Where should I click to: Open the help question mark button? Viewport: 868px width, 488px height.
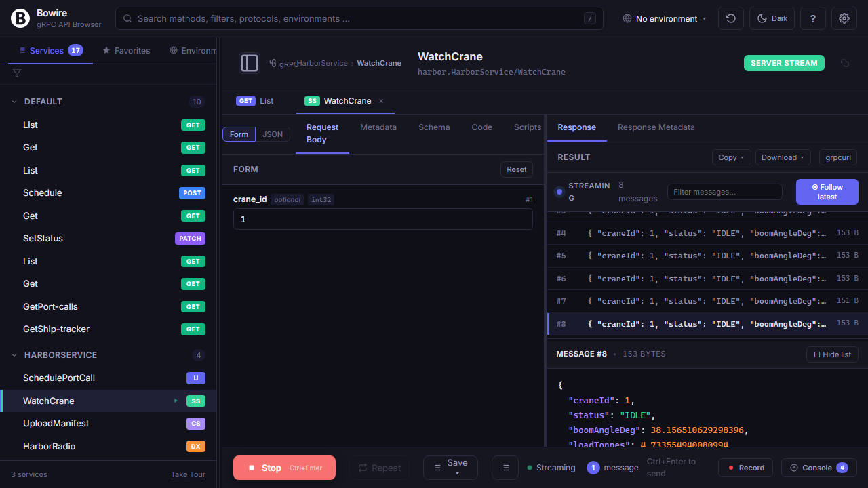point(812,18)
